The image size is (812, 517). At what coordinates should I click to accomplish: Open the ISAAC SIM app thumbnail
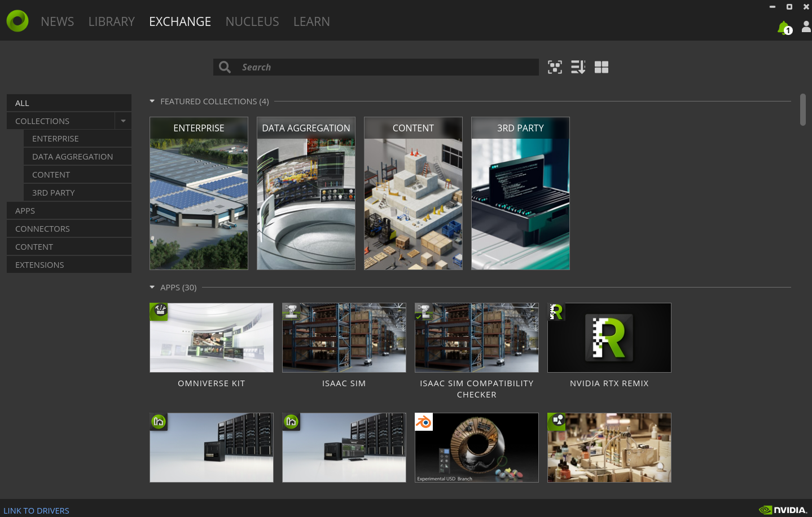(344, 338)
